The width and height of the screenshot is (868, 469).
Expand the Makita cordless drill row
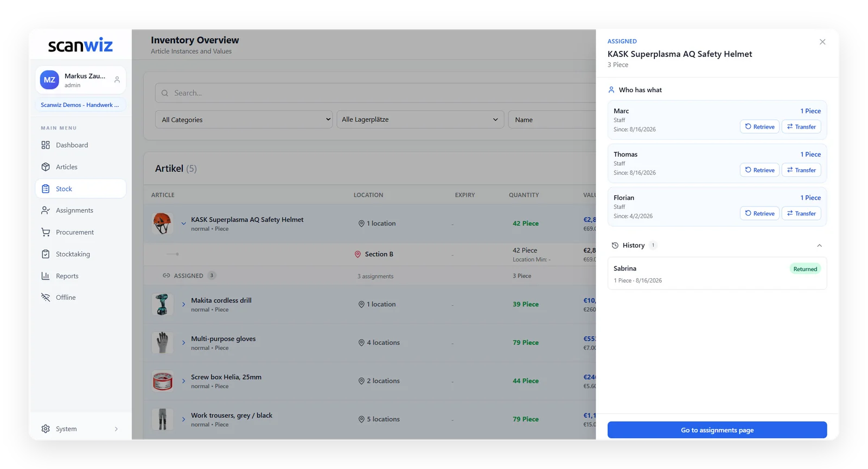(x=183, y=304)
